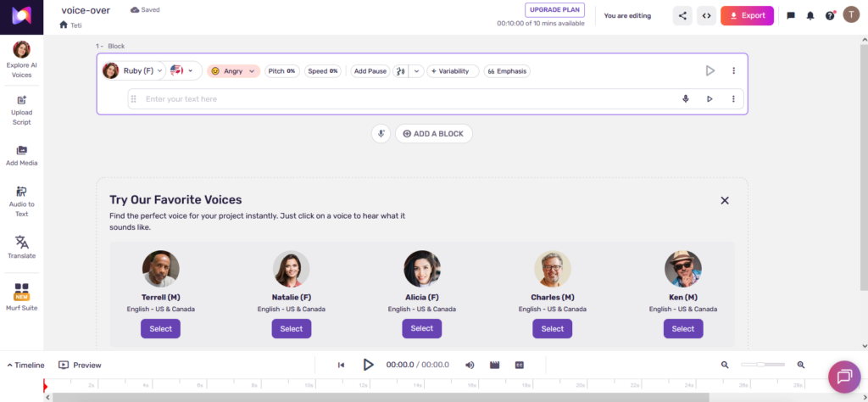Open the US flag language dropdown

[183, 71]
